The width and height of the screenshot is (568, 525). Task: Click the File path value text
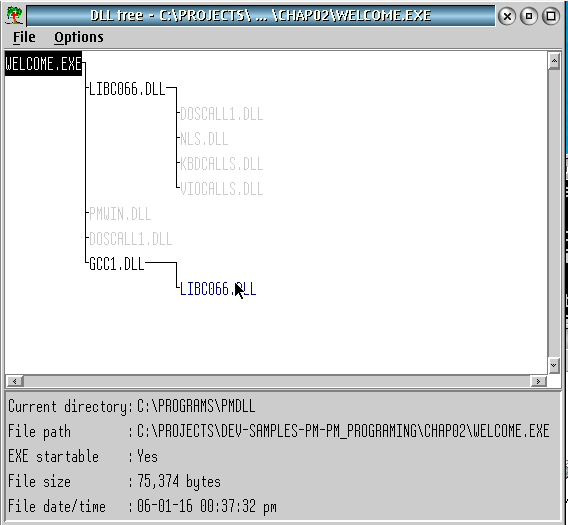[343, 432]
